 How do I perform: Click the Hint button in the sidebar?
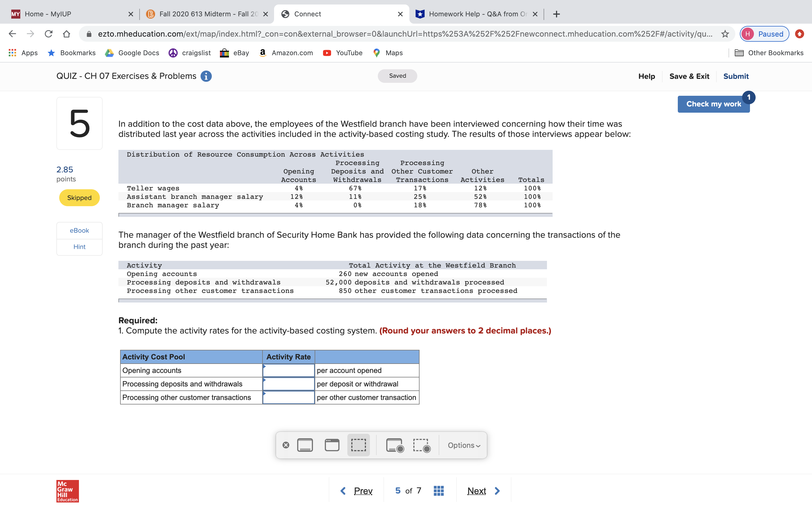click(x=79, y=247)
